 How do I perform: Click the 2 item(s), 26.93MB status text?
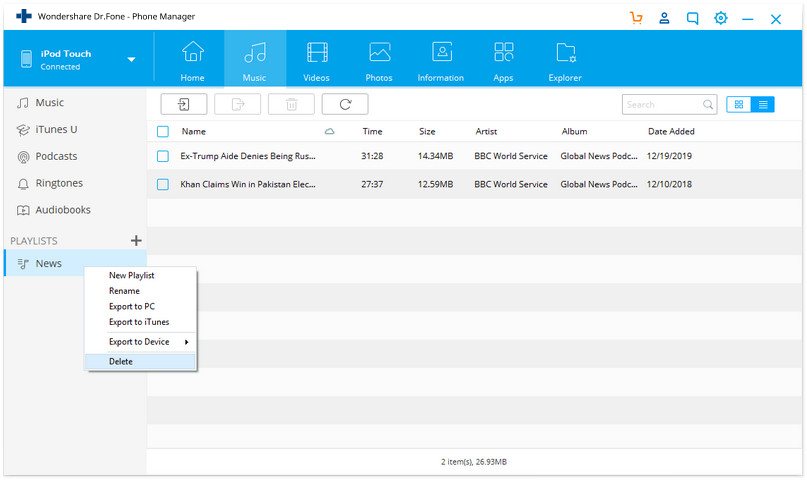tap(474, 462)
